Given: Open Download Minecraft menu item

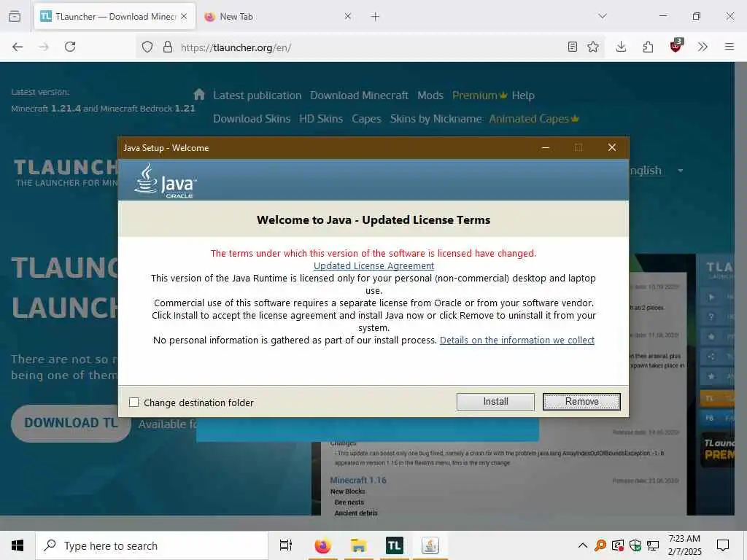Looking at the screenshot, I should click(x=359, y=96).
